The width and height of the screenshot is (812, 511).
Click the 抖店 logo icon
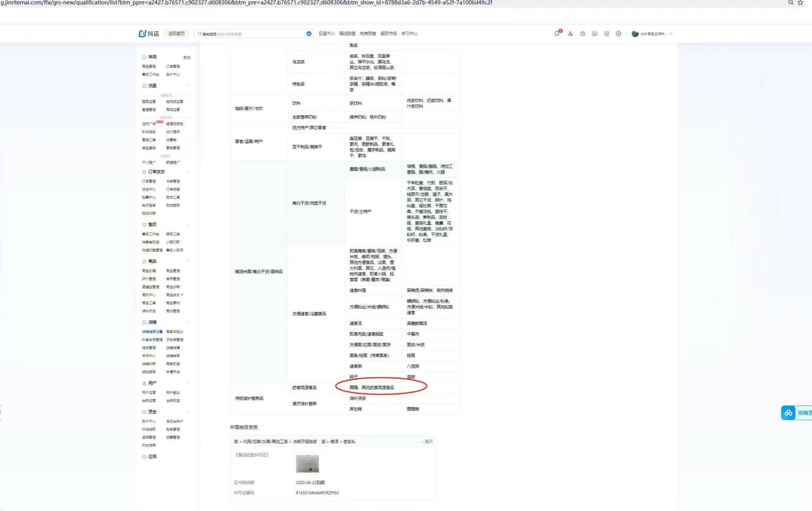(142, 34)
